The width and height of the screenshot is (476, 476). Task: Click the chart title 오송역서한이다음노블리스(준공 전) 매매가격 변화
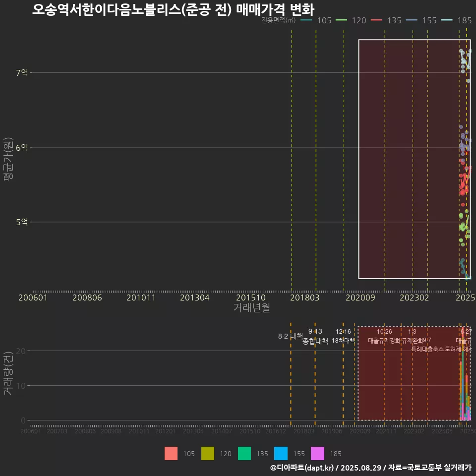(173, 9)
